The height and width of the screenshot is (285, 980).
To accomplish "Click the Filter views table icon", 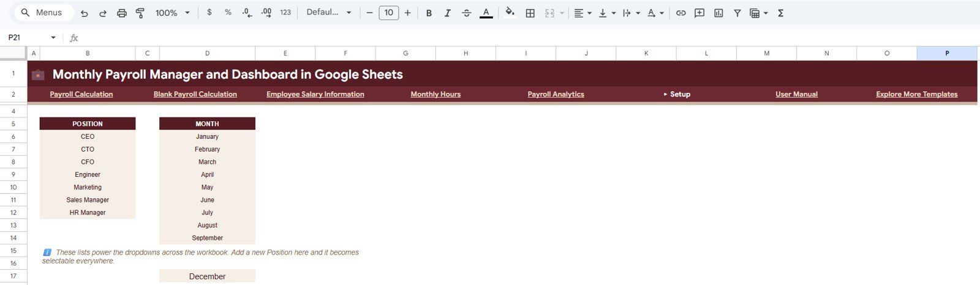I will (755, 13).
